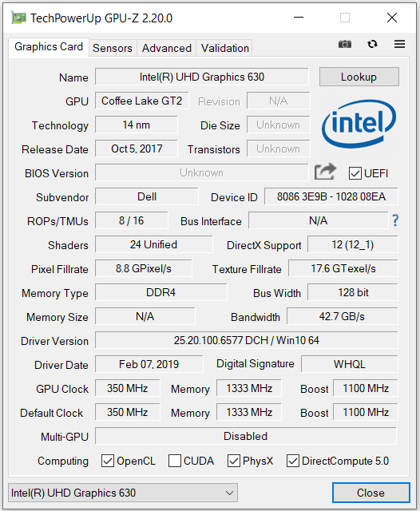Click the GPU-Z app icon in title bar
Viewport: 420px width, 511px height.
point(18,18)
